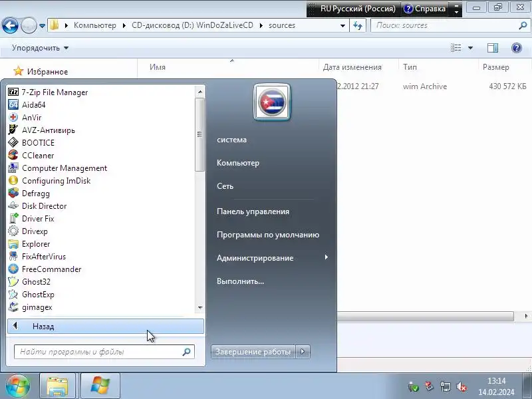Click refresh arrows in address bar
This screenshot has height=399, width=532.
click(x=358, y=25)
